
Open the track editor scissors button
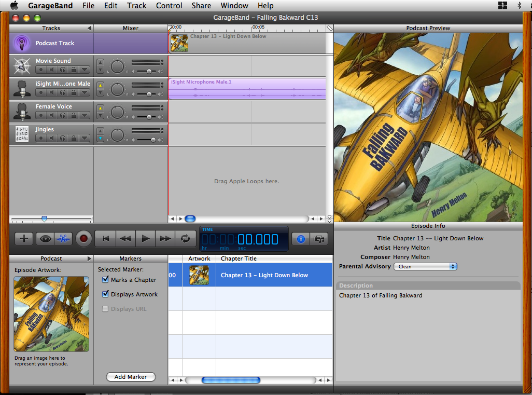[63, 239]
